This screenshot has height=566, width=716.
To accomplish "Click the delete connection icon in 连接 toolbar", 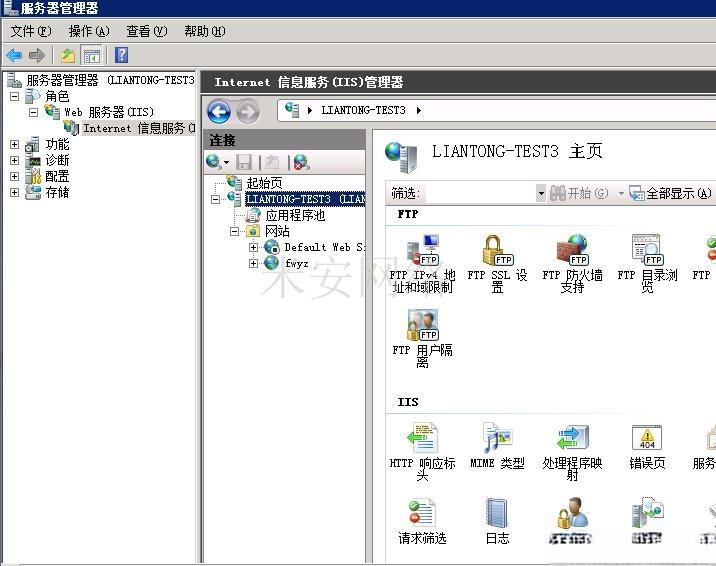I will pyautogui.click(x=301, y=162).
